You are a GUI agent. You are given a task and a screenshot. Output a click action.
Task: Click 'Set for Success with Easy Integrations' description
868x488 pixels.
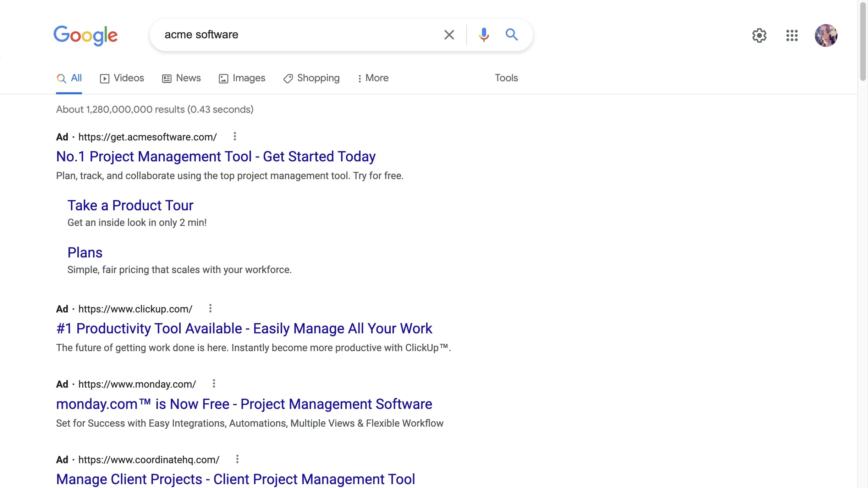250,423
